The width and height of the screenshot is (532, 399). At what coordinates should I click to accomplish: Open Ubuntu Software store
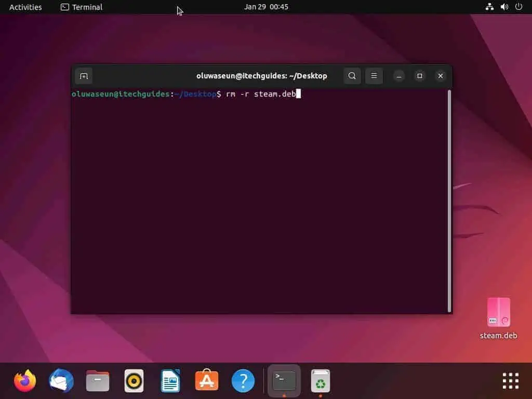tap(207, 381)
